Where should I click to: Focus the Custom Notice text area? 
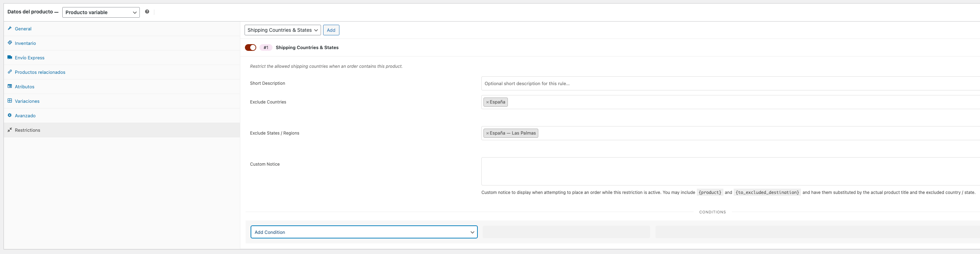pyautogui.click(x=730, y=171)
